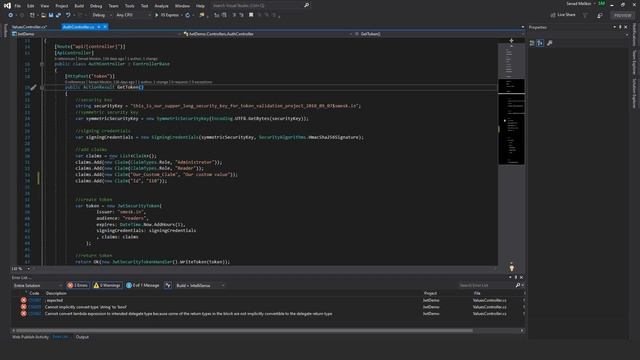Open the Entire Solution scope dropdown
This screenshot has width=640, height=360.
coord(38,285)
